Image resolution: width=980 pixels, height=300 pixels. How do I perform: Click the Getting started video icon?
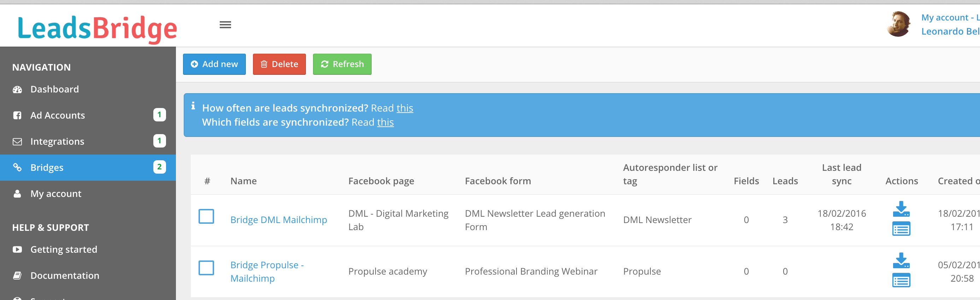click(17, 250)
